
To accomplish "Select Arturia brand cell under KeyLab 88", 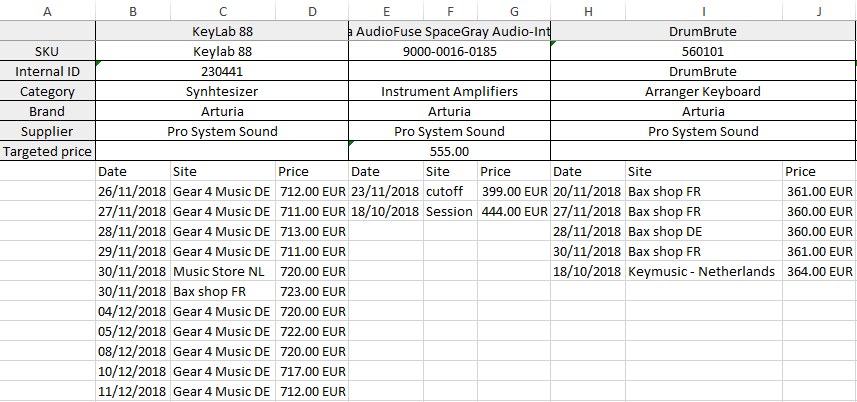I will click(x=222, y=111).
